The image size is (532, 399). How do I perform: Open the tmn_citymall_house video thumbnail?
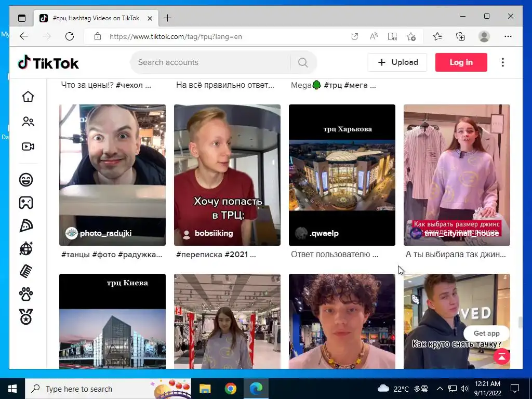click(457, 175)
